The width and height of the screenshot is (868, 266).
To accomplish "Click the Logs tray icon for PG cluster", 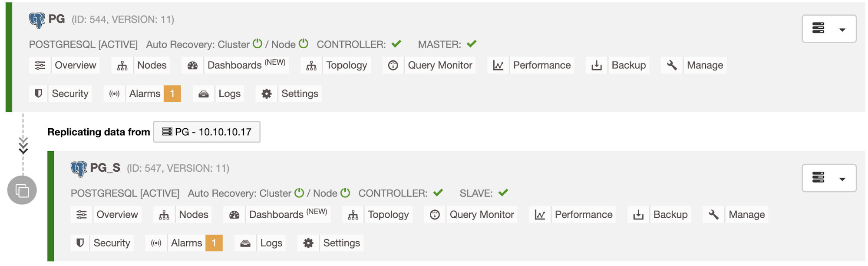I will tap(204, 94).
